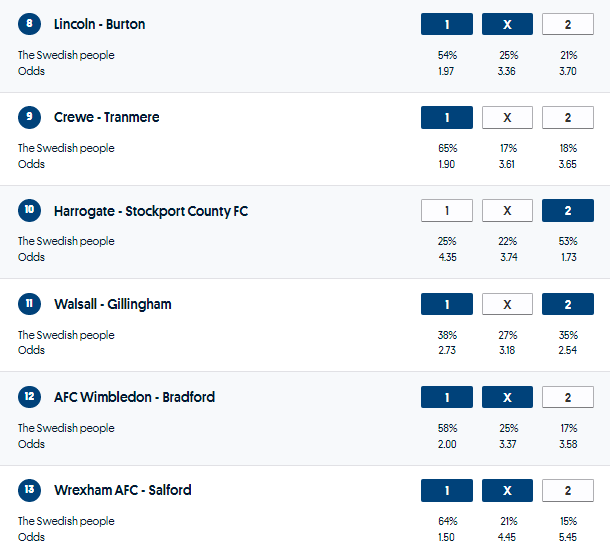Viewport: 610px width, 557px height.
Task: Deselect home win (1) for Crewe - Tranmere
Action: pos(447,118)
